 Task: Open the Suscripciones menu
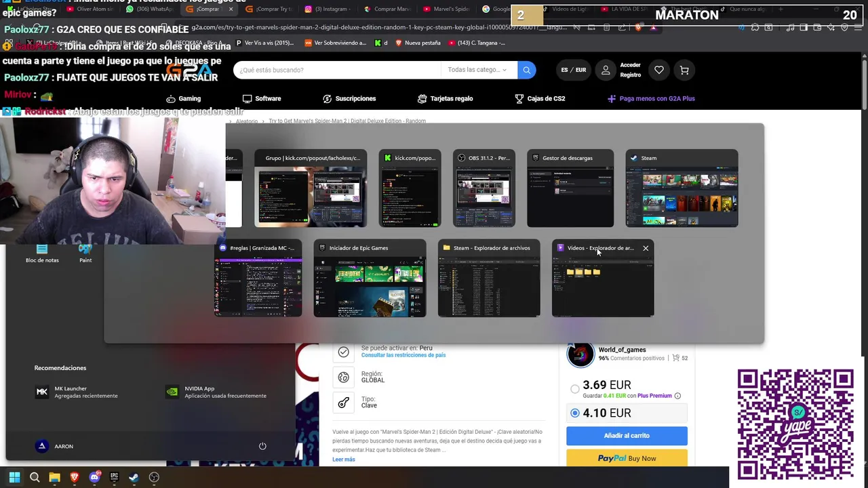pos(349,98)
